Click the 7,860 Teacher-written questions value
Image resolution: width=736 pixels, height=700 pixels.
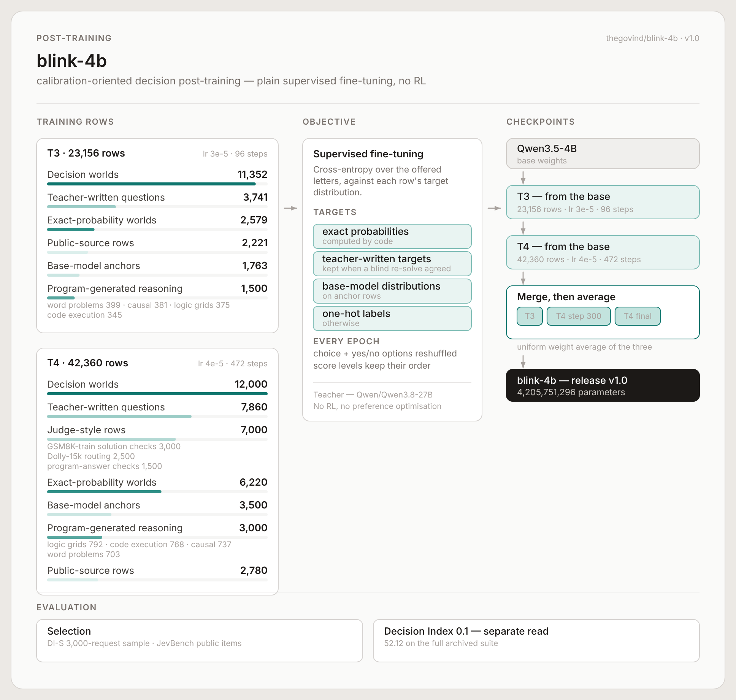254,407
